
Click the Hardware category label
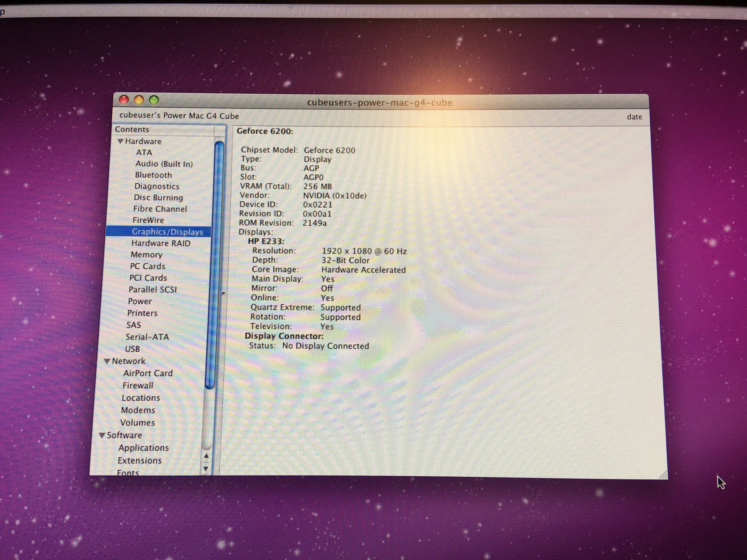coord(143,141)
